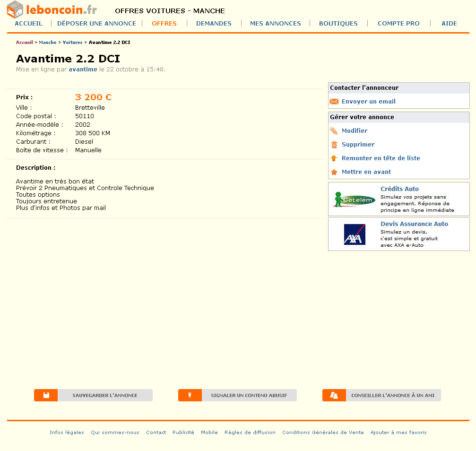The image size is (476, 451).
Task: Open the Déposer une annonce menu item
Action: tap(96, 23)
